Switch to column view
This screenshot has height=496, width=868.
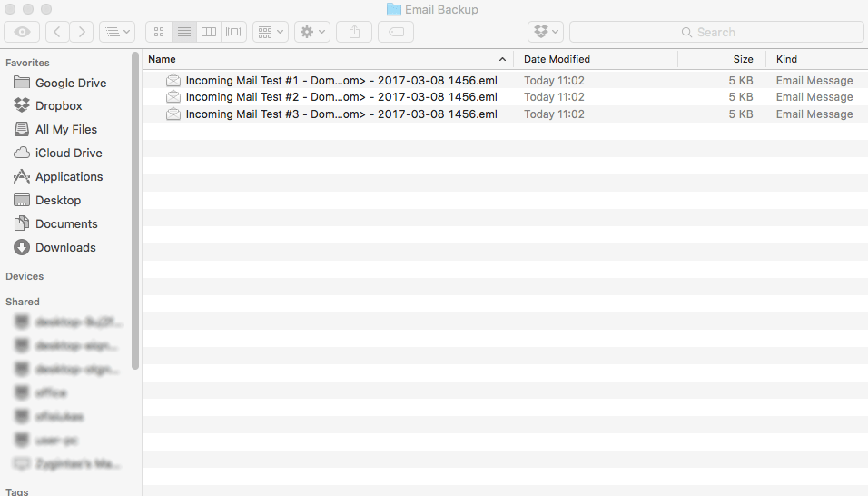point(209,32)
